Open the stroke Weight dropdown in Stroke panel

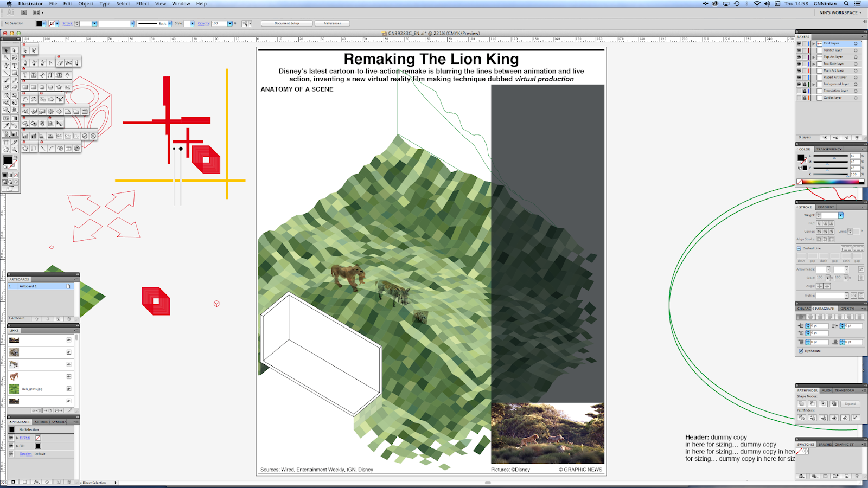[x=841, y=215]
